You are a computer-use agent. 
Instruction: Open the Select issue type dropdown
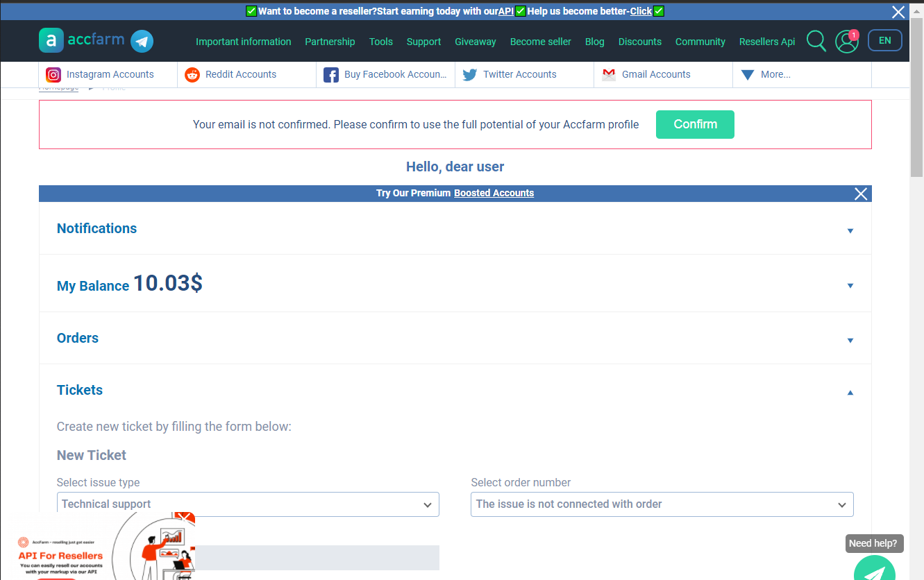click(x=248, y=504)
